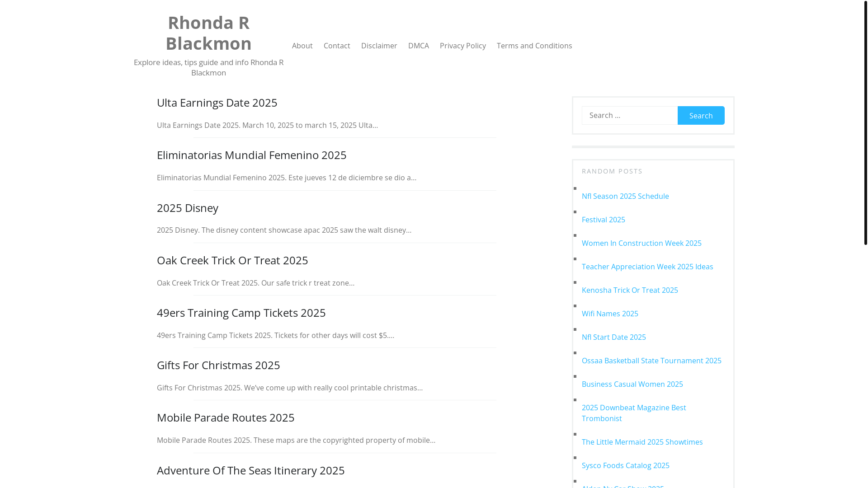Open Festival 2025 random post

(x=604, y=220)
